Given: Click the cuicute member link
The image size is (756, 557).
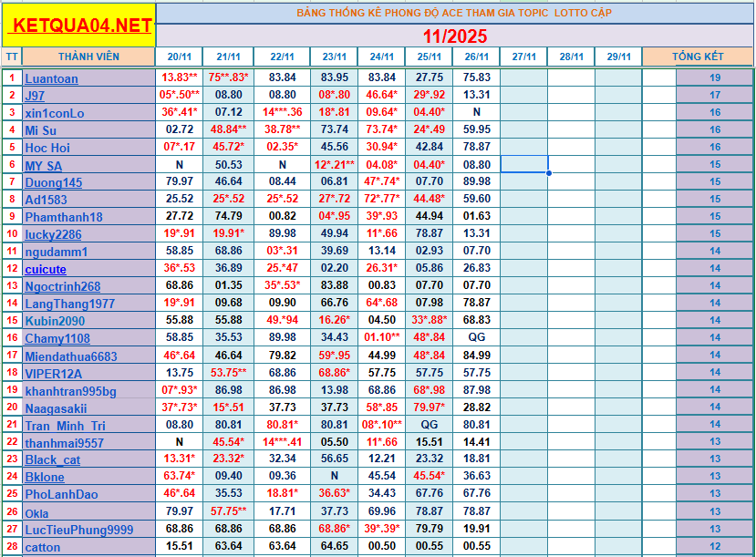Looking at the screenshot, I should click(x=46, y=269).
